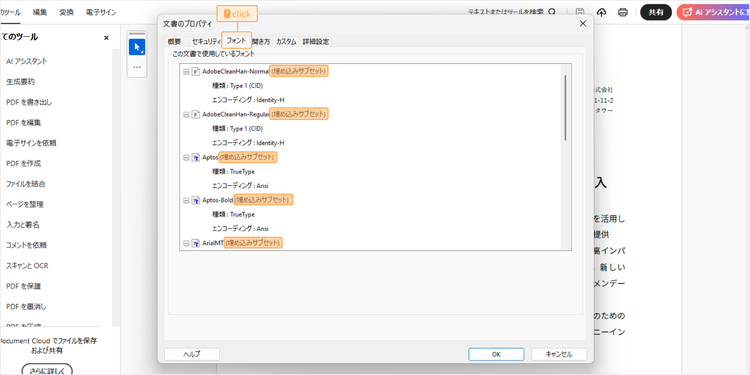750x375 pixels.
Task: Open the PDF を書き出し tool
Action: click(29, 102)
